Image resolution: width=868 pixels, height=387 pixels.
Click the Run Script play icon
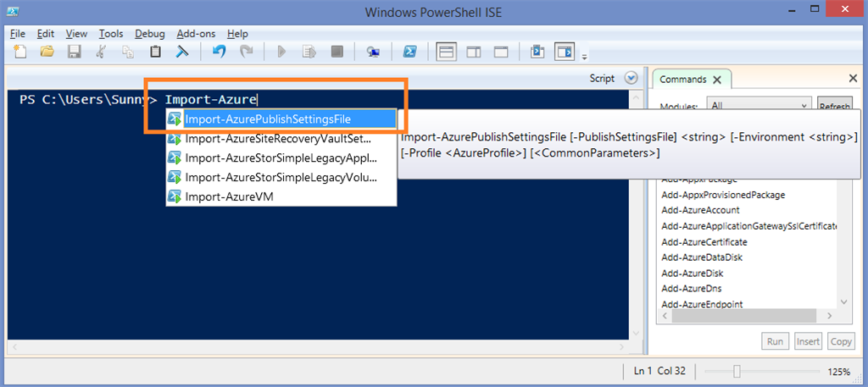[x=281, y=52]
